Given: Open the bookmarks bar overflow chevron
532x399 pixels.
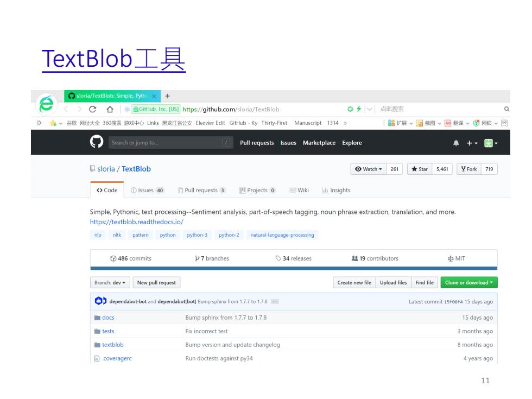Looking at the screenshot, I should [x=345, y=123].
